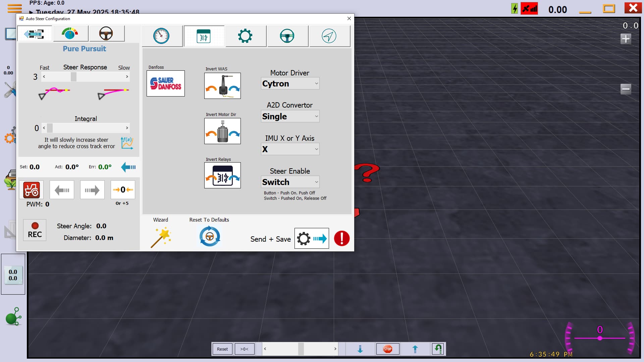Click the U-turn icon in bottom bar

(438, 349)
